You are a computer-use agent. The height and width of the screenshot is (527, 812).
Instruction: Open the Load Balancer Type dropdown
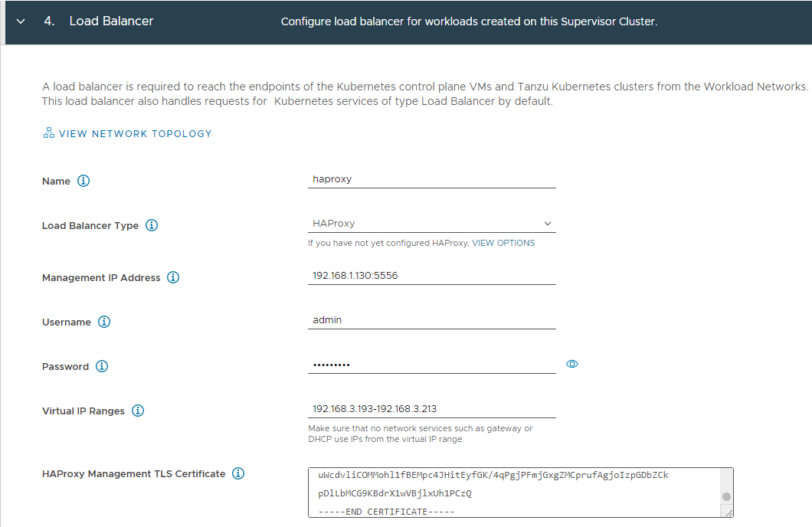548,223
